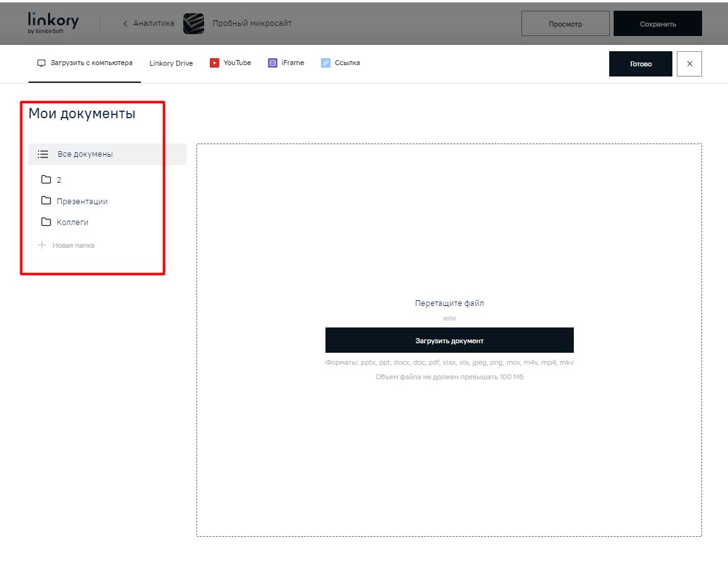Select the Коллеги folder
Image resolution: width=728 pixels, height=562 pixels.
pyautogui.click(x=72, y=223)
